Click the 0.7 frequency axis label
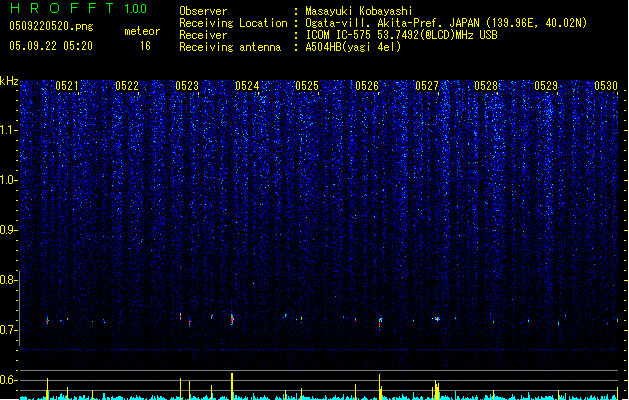This screenshot has height=400, width=629. [9, 330]
